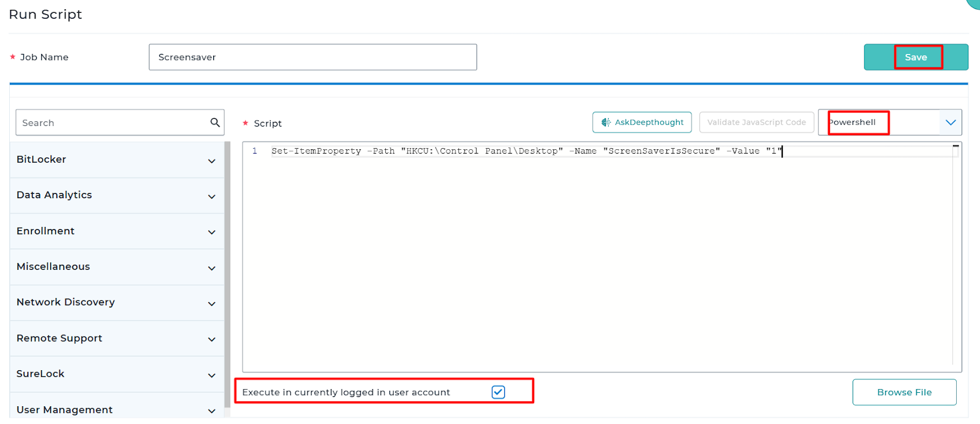Expand the Enrollment chevron
Viewport: 980px width, 424px height.
(211, 232)
